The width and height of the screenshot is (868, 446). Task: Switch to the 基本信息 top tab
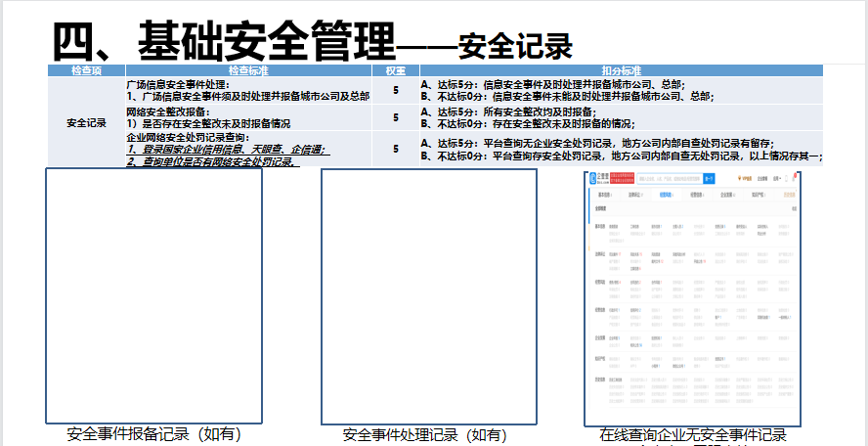click(605, 195)
